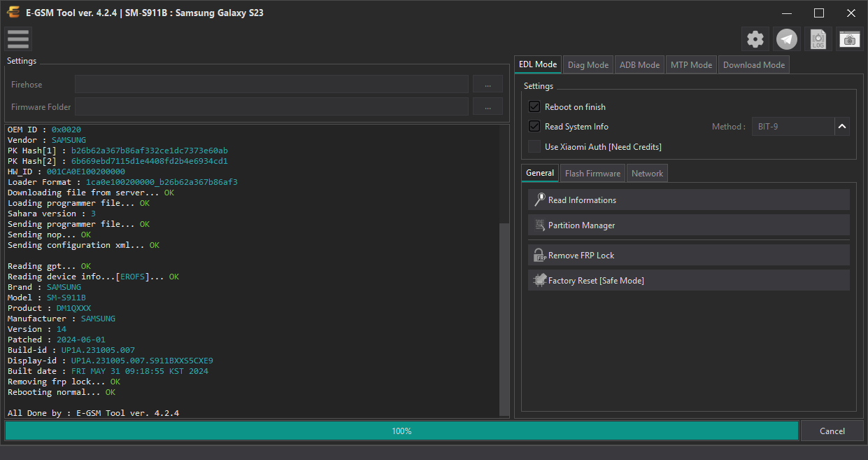Click the Loader Format log line
The image size is (868, 460).
click(122, 182)
